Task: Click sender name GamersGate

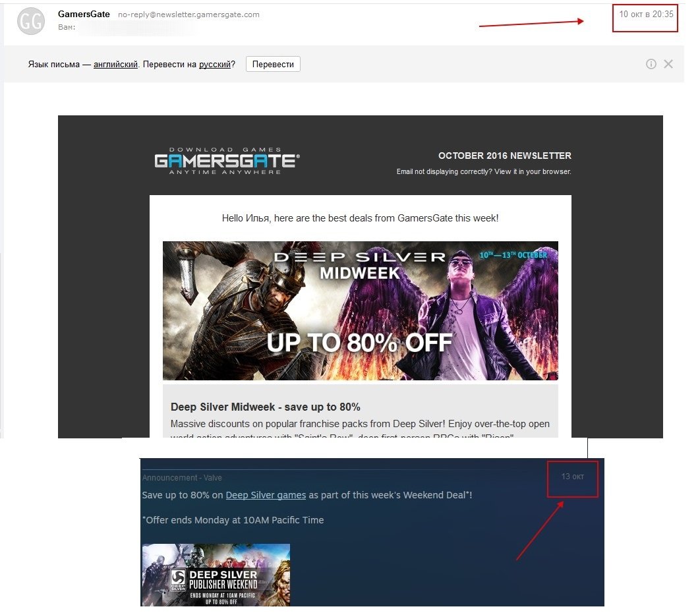Action: pos(84,15)
